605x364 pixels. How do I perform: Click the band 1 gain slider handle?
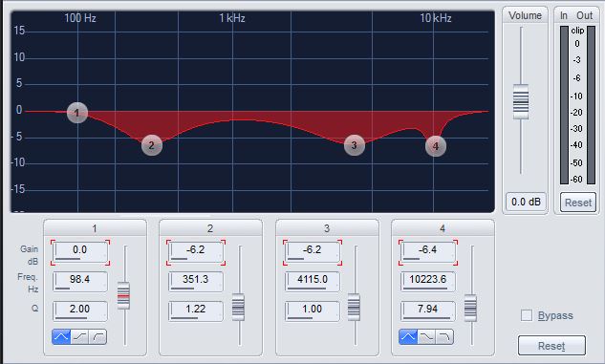[x=123, y=296]
